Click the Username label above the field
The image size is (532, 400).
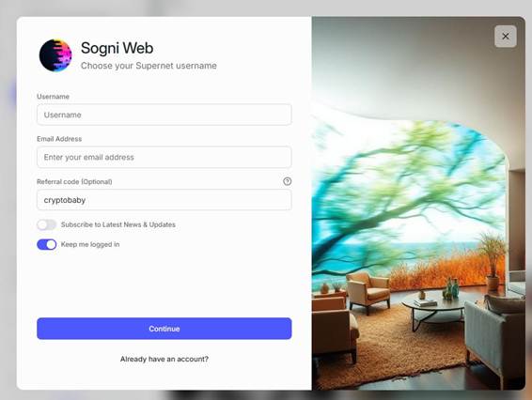(x=53, y=97)
